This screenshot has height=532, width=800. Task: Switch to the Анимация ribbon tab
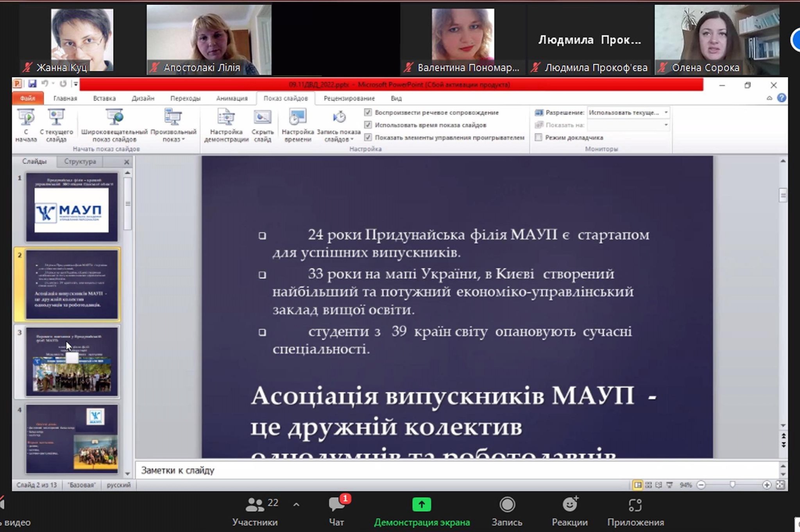[x=232, y=99]
